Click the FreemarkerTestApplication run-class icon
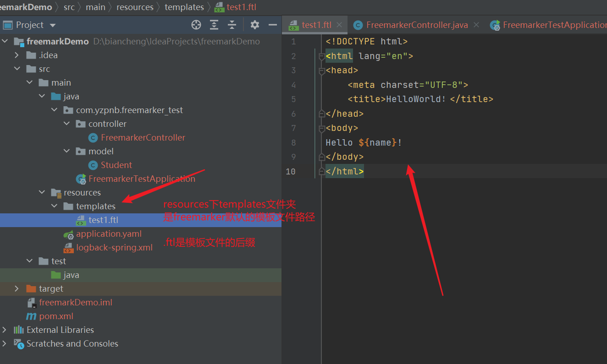 click(81, 179)
